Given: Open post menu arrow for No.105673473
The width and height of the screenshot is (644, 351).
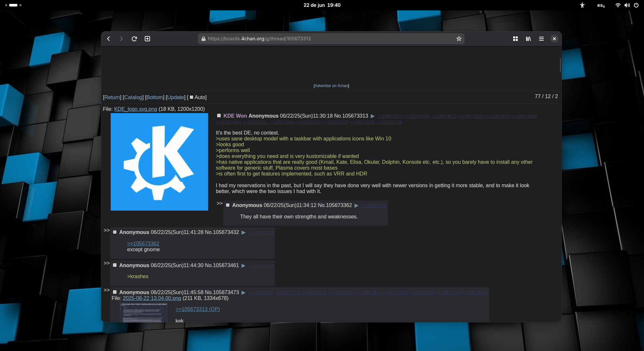Looking at the screenshot, I should point(243,292).
